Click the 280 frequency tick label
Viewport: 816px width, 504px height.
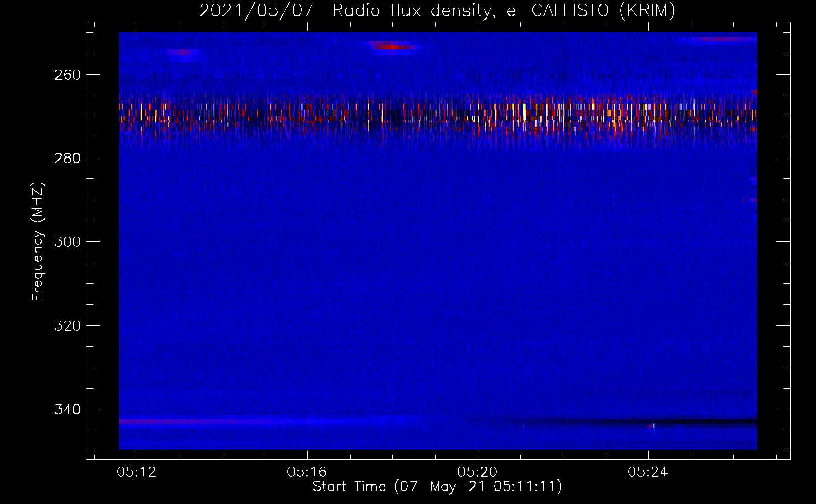point(68,158)
